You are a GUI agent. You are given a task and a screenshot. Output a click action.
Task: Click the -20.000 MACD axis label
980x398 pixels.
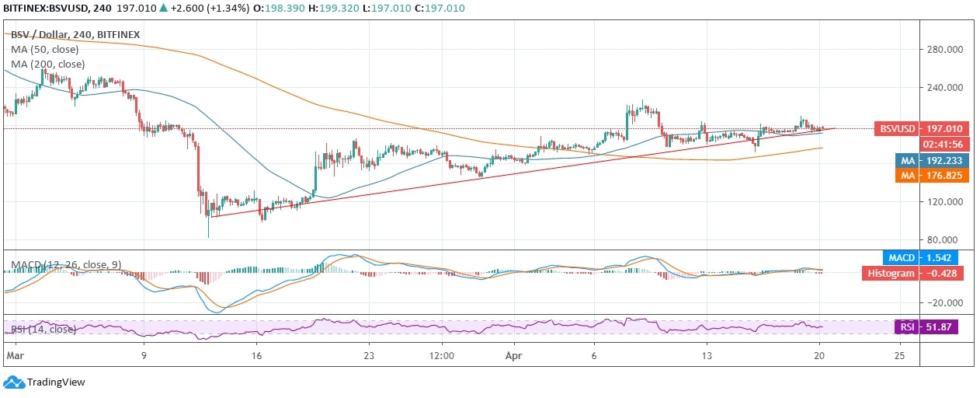[945, 303]
